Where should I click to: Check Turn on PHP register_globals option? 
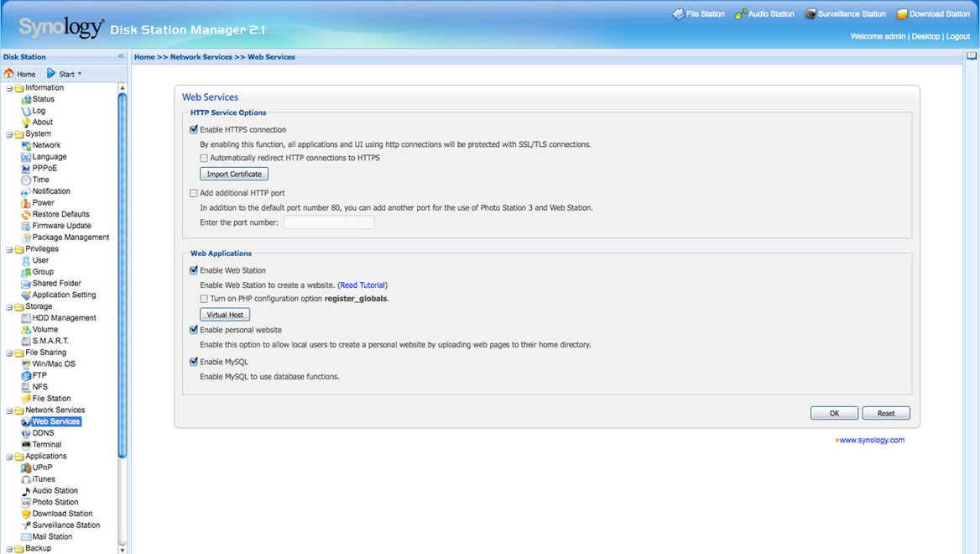204,299
